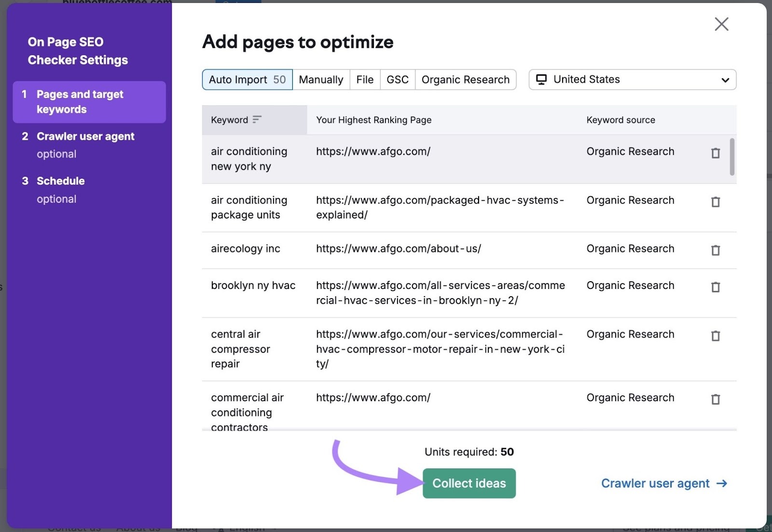Screen dimensions: 772x532
Task: Expand the country dropdown chevron
Action: click(x=725, y=80)
